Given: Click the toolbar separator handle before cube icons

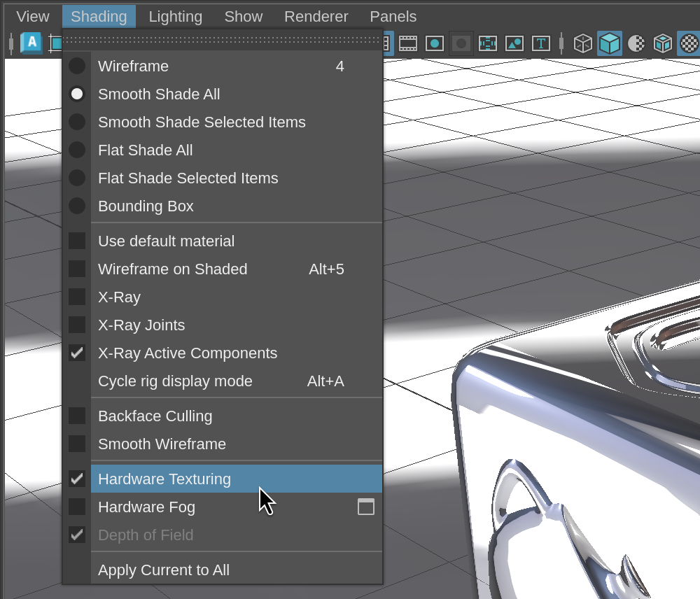Looking at the screenshot, I should coord(561,44).
